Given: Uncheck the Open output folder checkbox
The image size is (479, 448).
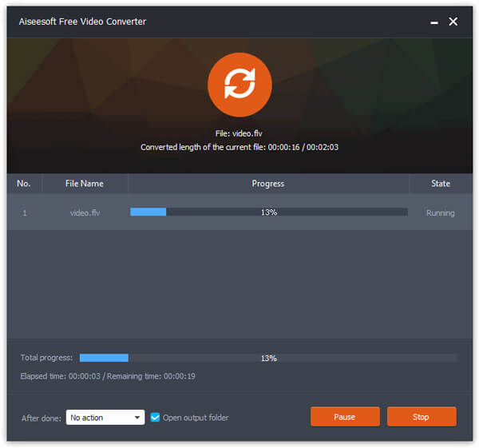Looking at the screenshot, I should 155,417.
